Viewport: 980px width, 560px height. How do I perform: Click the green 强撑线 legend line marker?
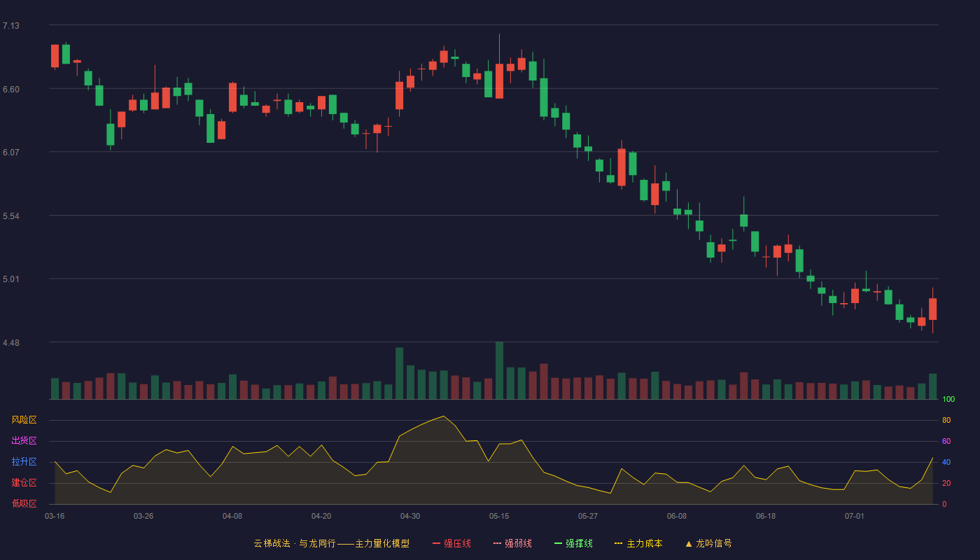[x=559, y=543]
